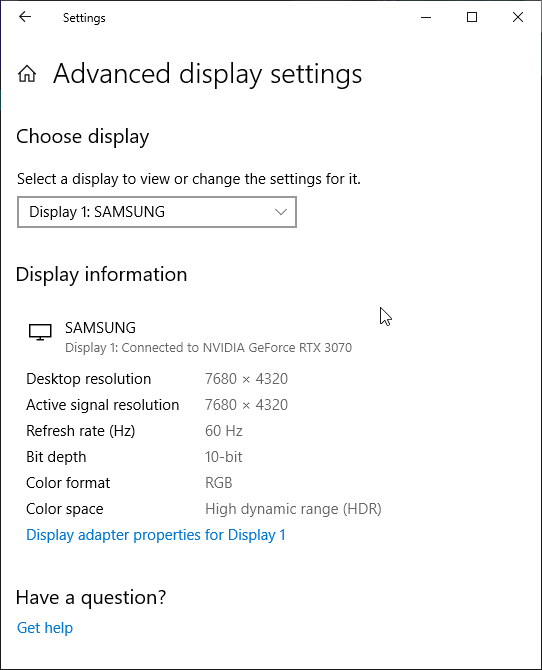Maximize the Settings window
The width and height of the screenshot is (542, 670).
point(472,17)
